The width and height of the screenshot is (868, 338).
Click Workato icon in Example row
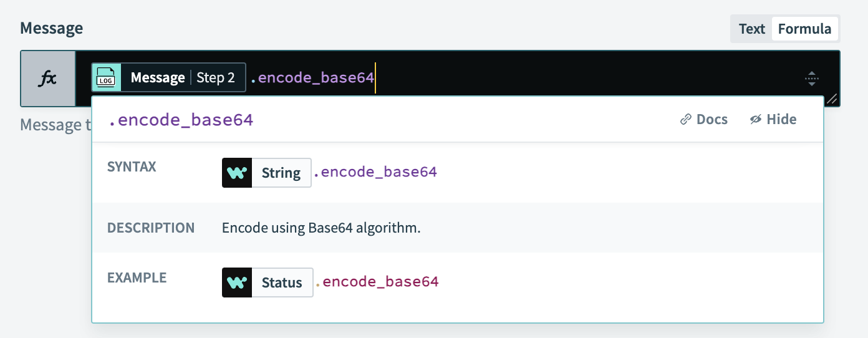(237, 282)
